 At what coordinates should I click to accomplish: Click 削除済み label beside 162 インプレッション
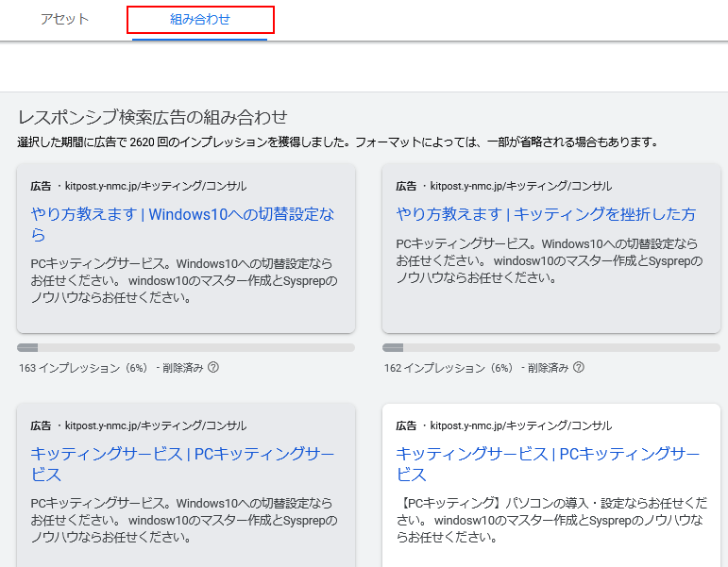coord(549,368)
